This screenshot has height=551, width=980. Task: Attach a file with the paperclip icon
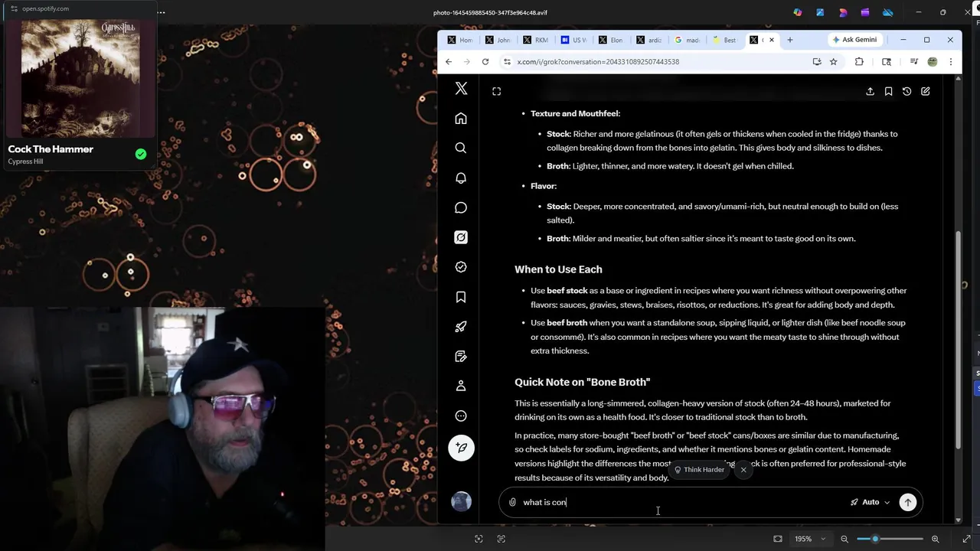click(512, 502)
